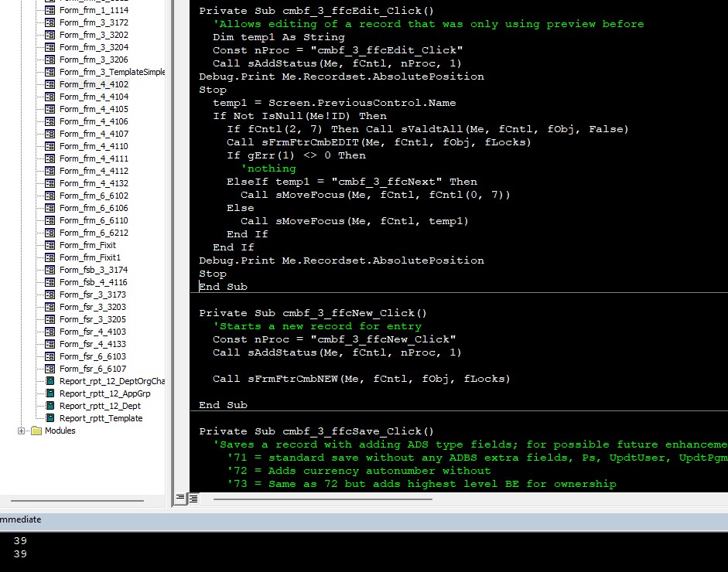Screen dimensions: 728x572
Task: Click the second 39 in Immediate window
Action: (20, 554)
